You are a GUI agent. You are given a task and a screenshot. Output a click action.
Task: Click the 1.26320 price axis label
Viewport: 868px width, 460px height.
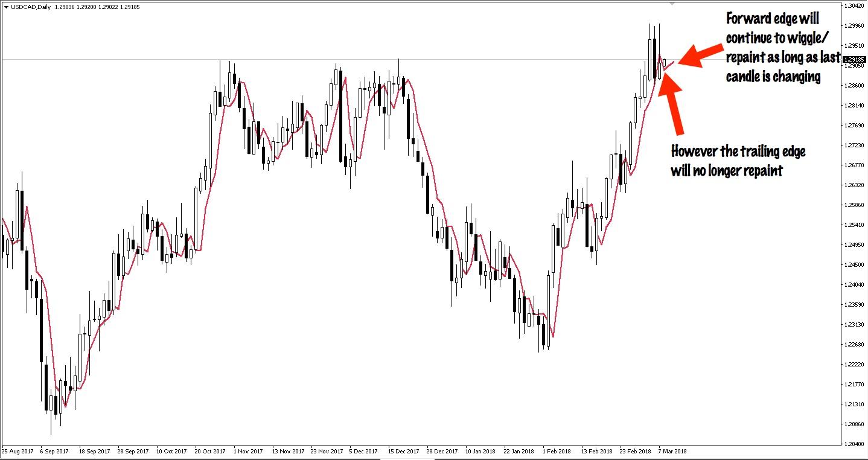(x=855, y=185)
